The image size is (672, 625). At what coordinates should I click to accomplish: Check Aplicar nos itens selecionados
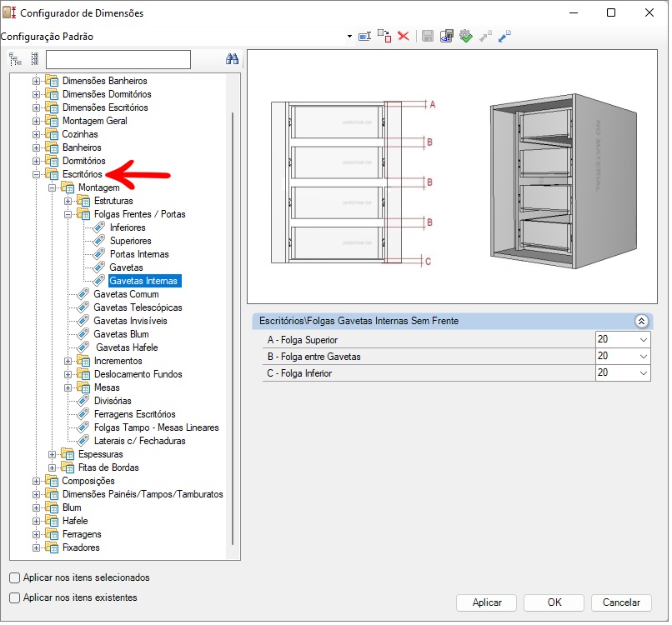coord(14,577)
